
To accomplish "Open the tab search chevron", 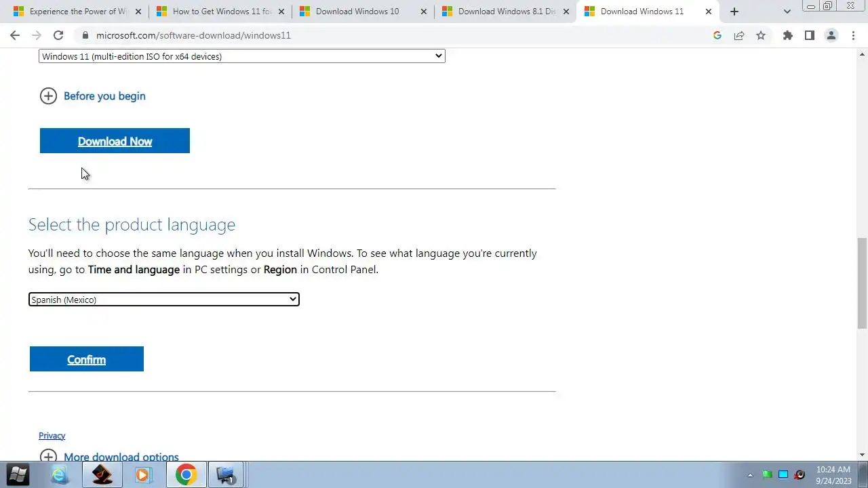I will (x=787, y=12).
